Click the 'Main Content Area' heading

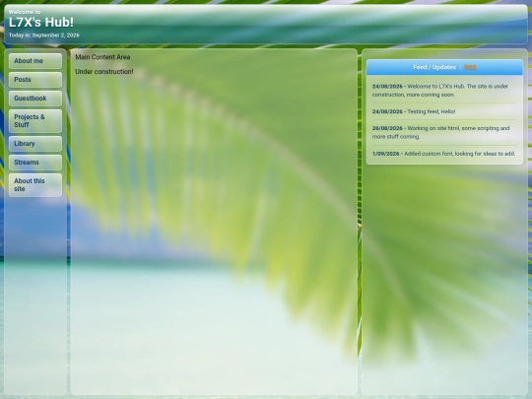(102, 57)
